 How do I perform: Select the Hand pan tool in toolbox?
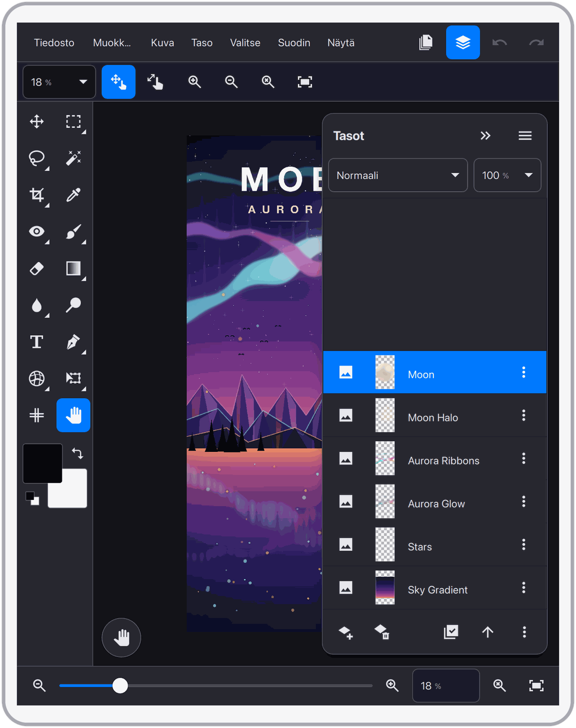point(73,415)
